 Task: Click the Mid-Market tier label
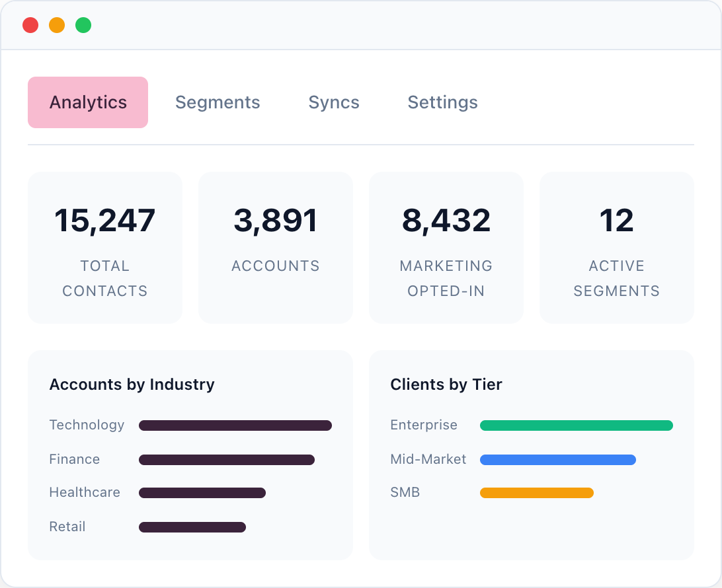pyautogui.click(x=428, y=459)
